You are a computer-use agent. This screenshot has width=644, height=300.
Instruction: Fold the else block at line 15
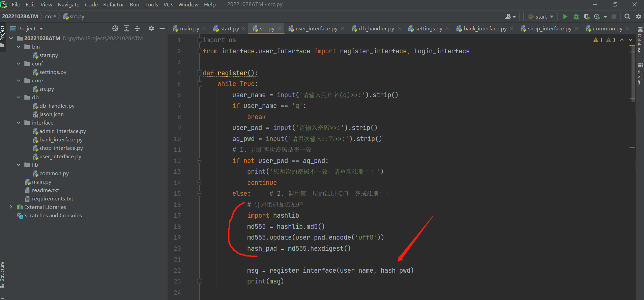click(x=199, y=194)
